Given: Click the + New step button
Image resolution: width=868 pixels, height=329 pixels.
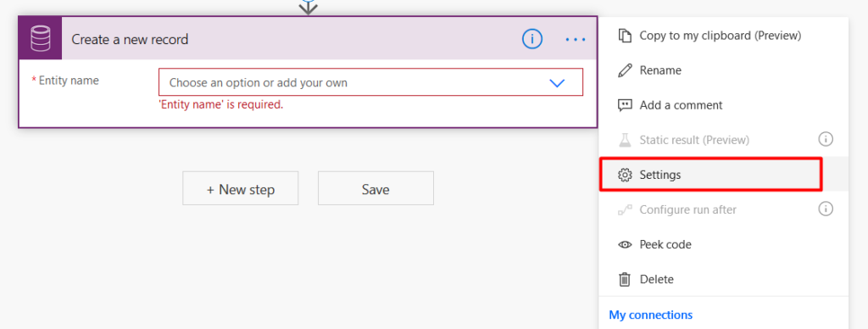Looking at the screenshot, I should click(240, 188).
